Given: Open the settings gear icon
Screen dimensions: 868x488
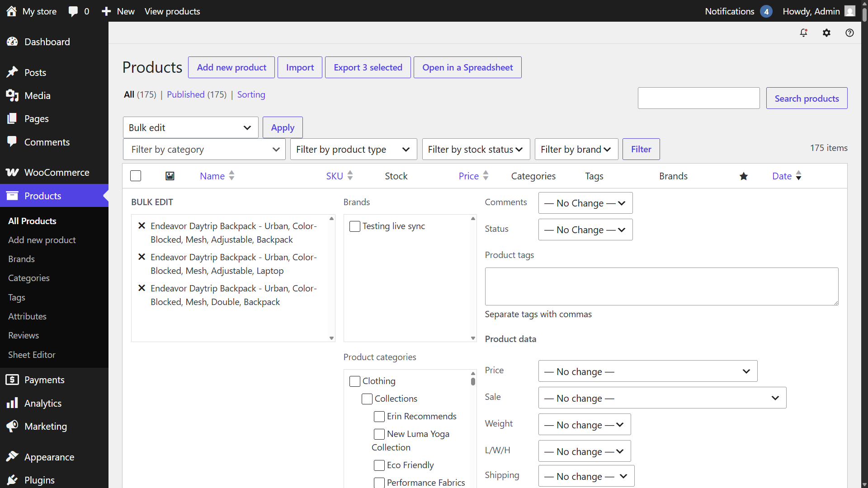Looking at the screenshot, I should [826, 33].
